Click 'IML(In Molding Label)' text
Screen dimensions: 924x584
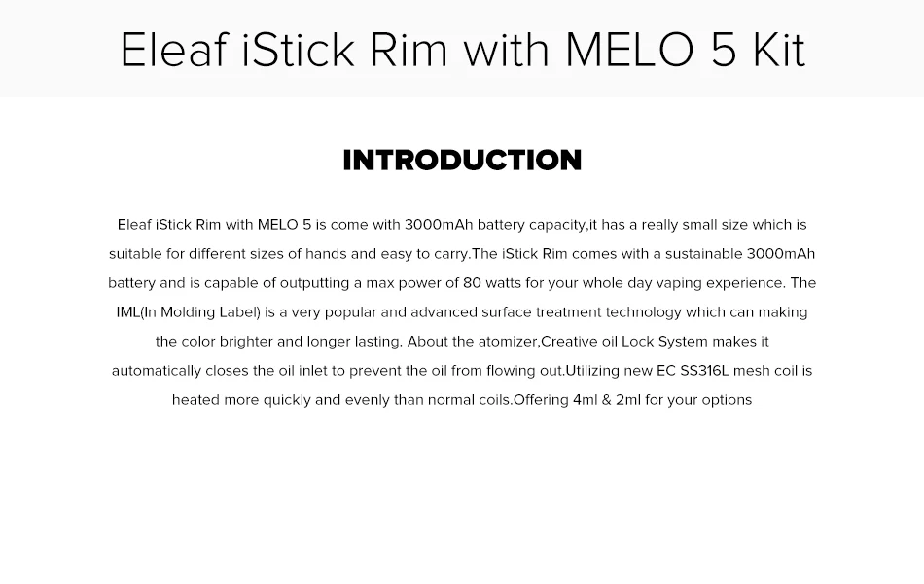click(x=189, y=312)
